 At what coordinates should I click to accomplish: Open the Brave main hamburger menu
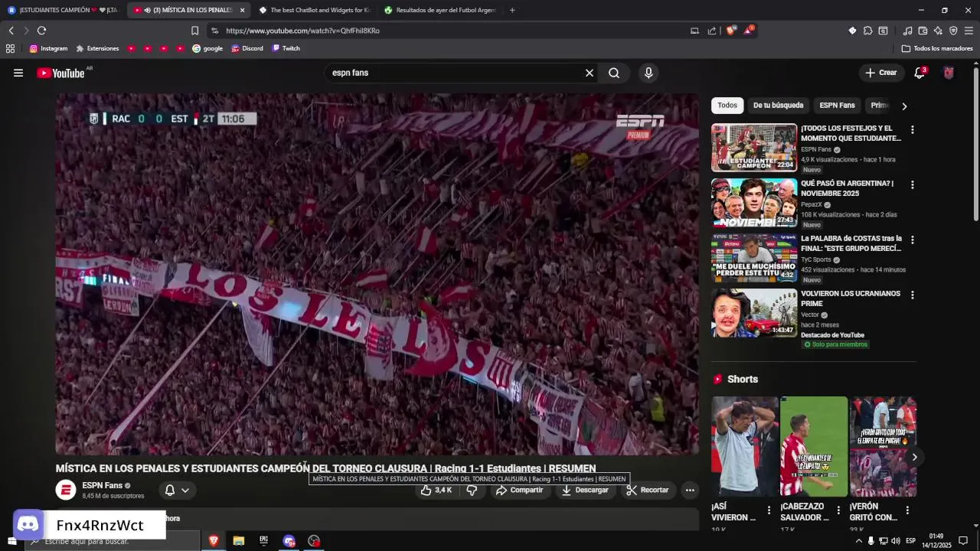coord(969,31)
